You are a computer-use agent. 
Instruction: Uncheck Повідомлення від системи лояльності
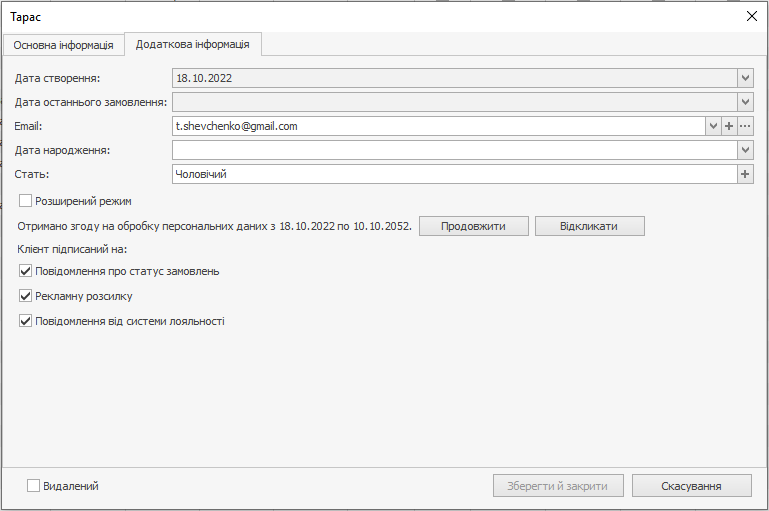point(26,321)
